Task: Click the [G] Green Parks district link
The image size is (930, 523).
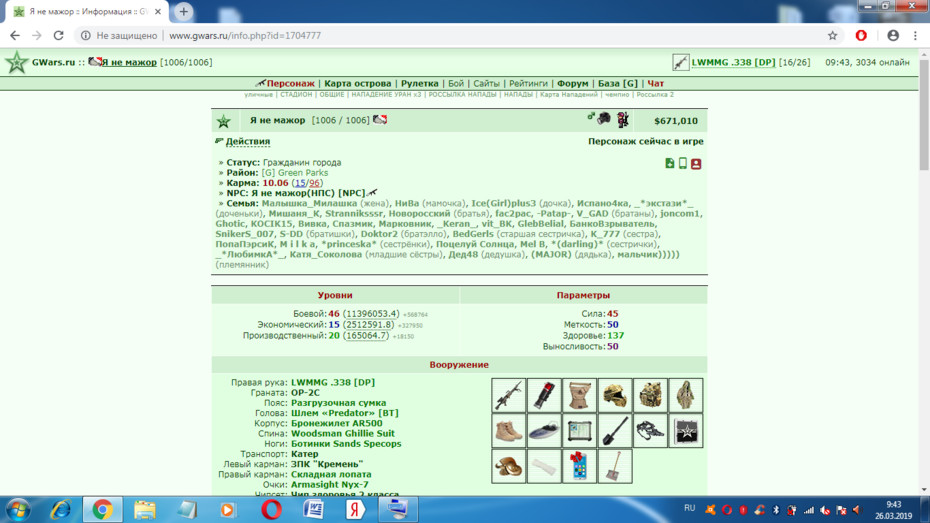Action: pos(295,173)
